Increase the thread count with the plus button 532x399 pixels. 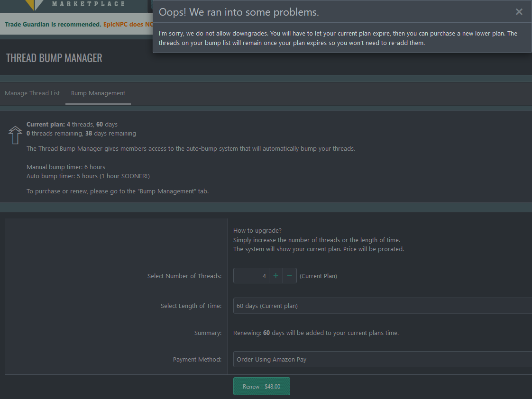pyautogui.click(x=276, y=276)
